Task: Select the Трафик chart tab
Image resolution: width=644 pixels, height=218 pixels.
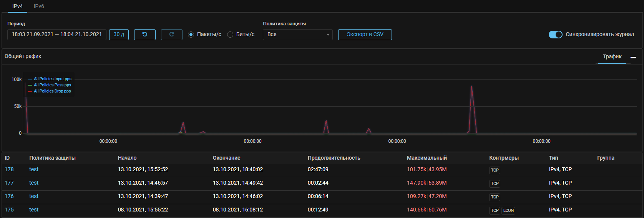Action: coord(612,56)
